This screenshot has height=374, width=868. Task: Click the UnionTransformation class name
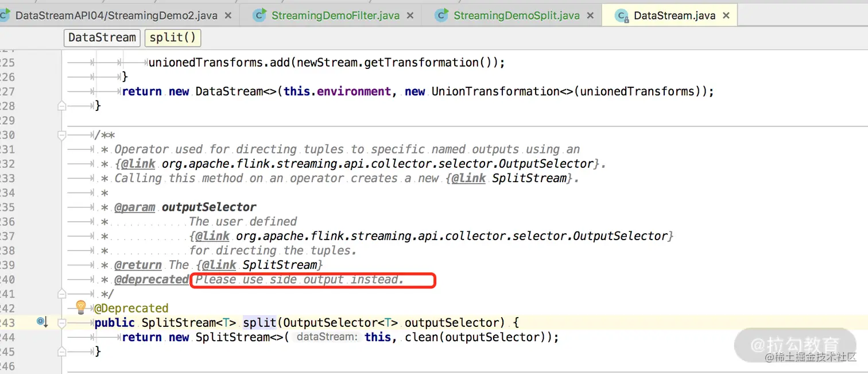(x=495, y=91)
